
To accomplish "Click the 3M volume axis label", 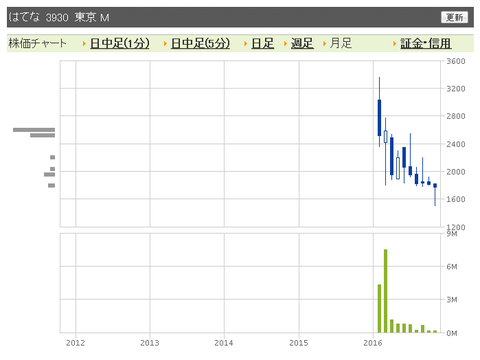I will [452, 299].
